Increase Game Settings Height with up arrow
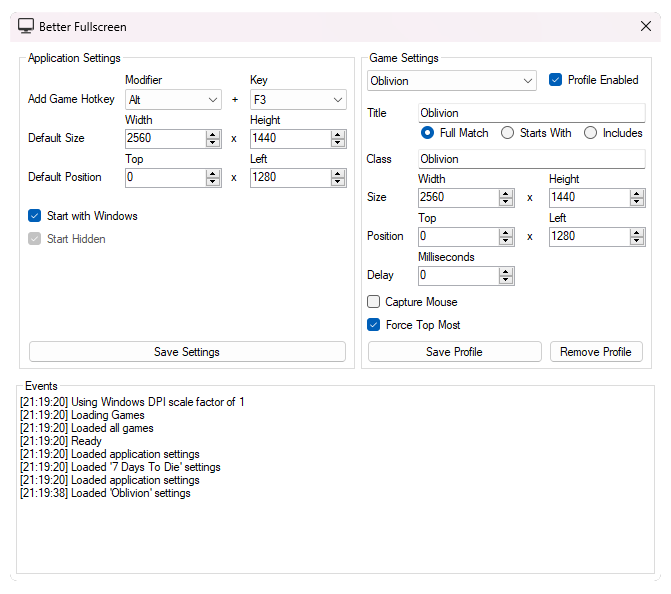The height and width of the screenshot is (594, 671). click(x=637, y=193)
